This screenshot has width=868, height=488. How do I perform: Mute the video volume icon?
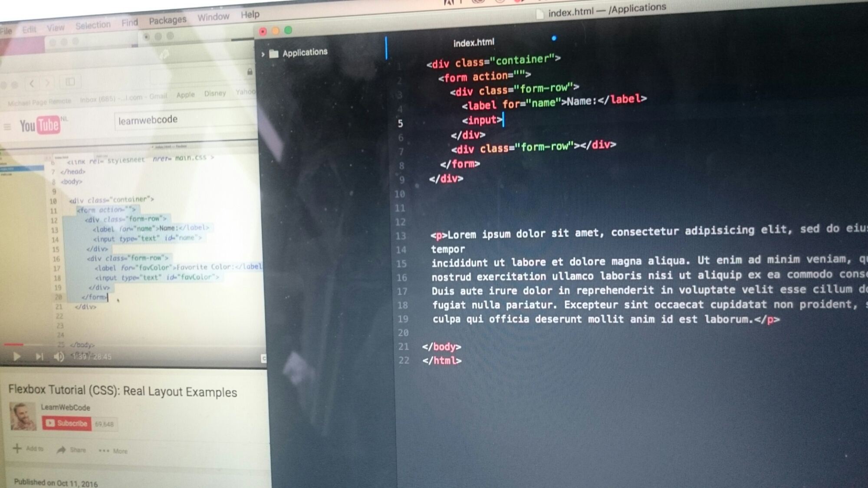[x=59, y=357]
